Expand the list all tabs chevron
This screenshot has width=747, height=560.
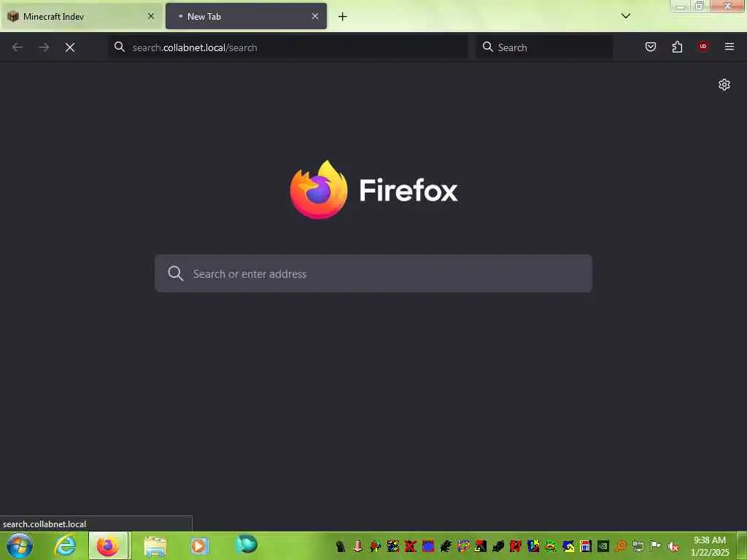point(625,16)
